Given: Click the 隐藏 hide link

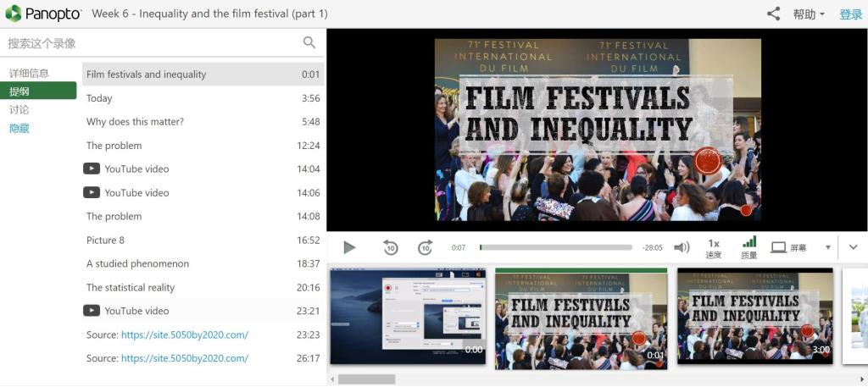Looking at the screenshot, I should (19, 129).
